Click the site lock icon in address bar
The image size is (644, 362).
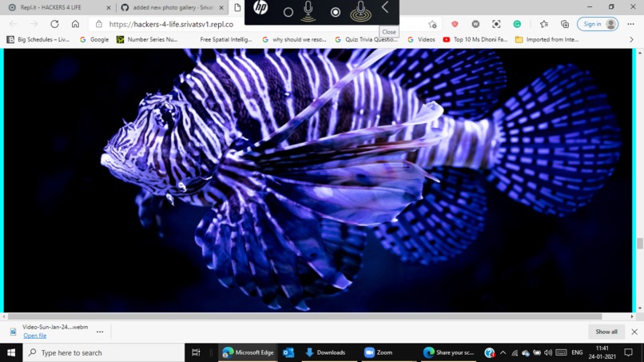point(99,24)
